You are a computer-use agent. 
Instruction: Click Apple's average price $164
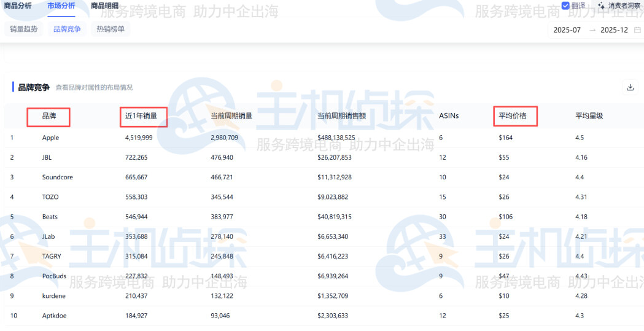[x=506, y=138]
